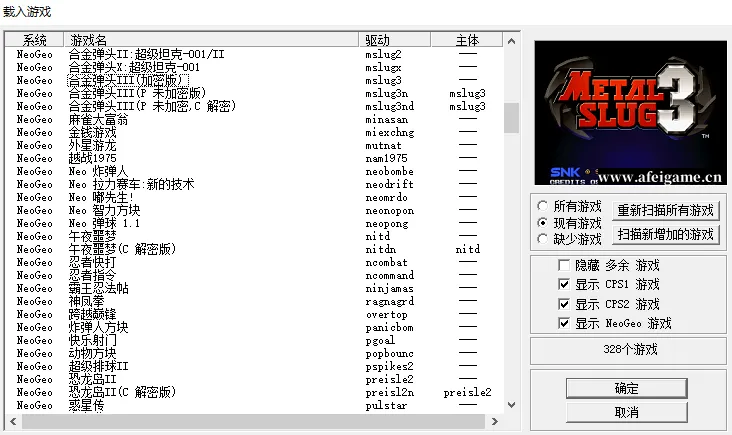This screenshot has height=435, width=732.
Task: Click the vertical scrollbar thumb
Action: tap(511, 117)
